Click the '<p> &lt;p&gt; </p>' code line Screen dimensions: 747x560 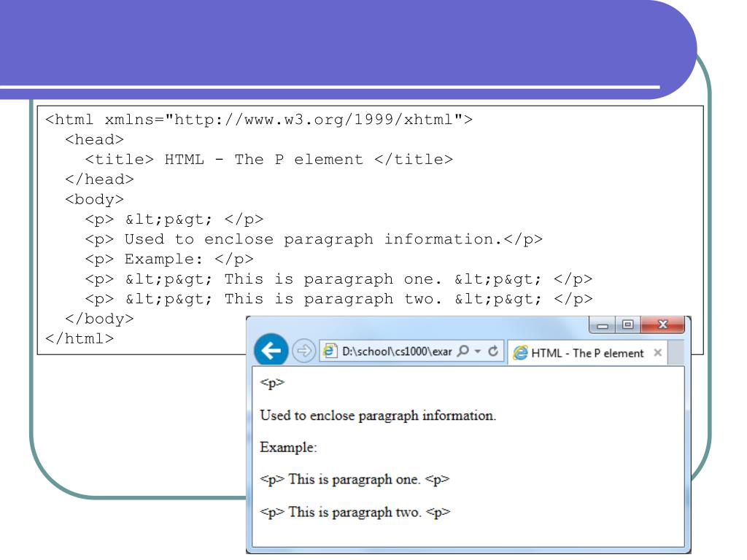tap(174, 219)
